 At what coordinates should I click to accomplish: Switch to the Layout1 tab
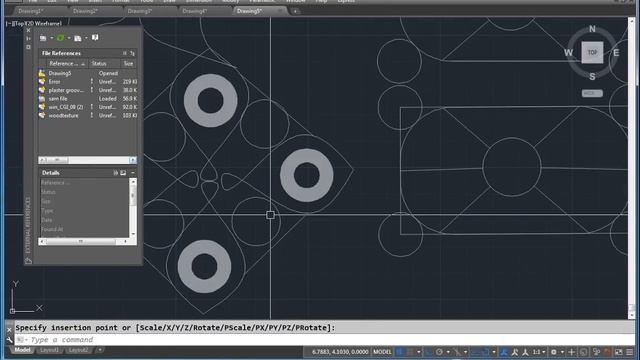point(49,350)
